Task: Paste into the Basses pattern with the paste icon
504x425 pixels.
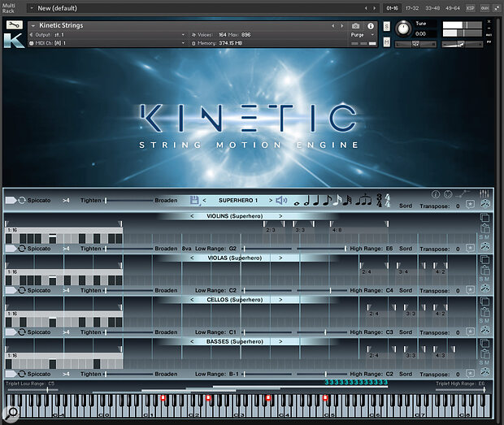Action: pyautogui.click(x=484, y=353)
